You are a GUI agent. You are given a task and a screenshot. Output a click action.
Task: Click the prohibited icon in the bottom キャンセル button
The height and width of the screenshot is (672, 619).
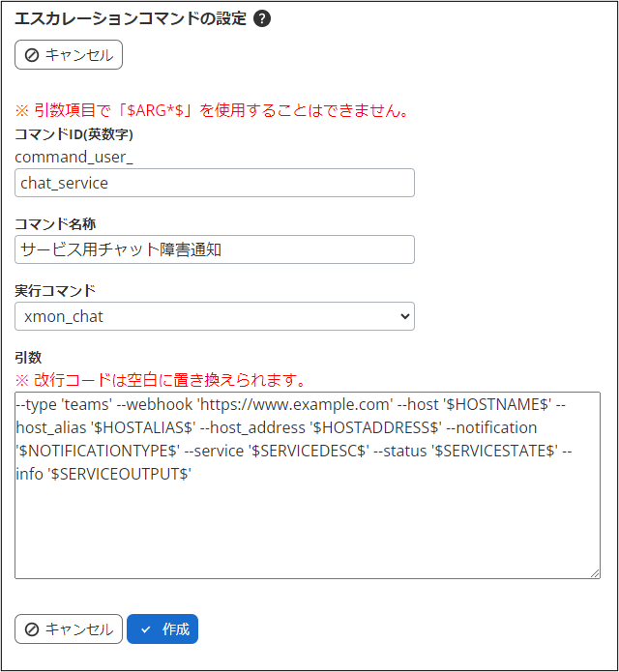click(32, 629)
